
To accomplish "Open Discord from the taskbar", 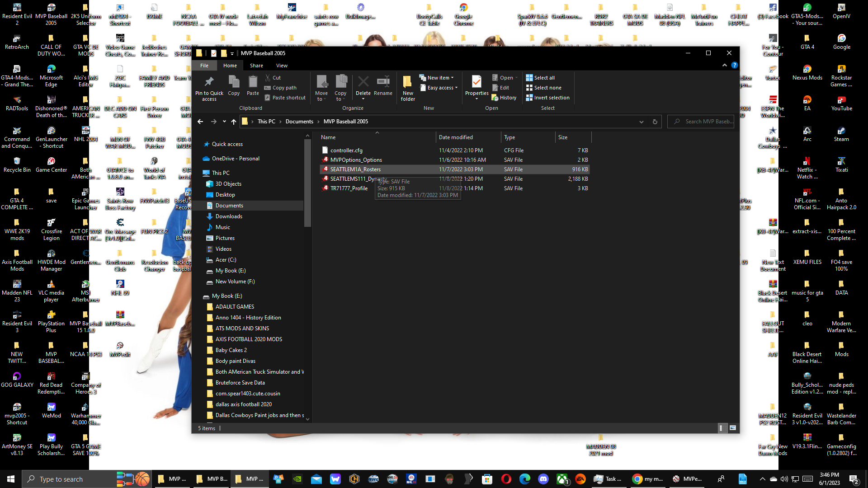I will (x=543, y=479).
